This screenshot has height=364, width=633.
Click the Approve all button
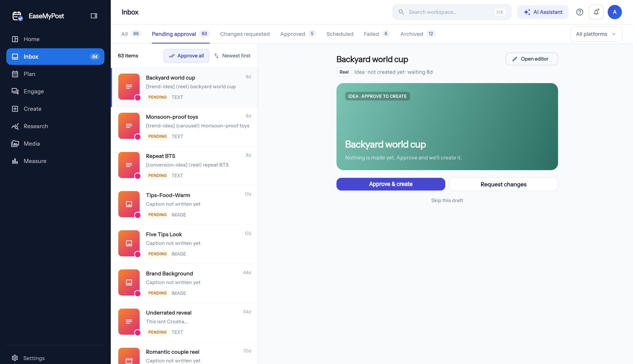186,56
